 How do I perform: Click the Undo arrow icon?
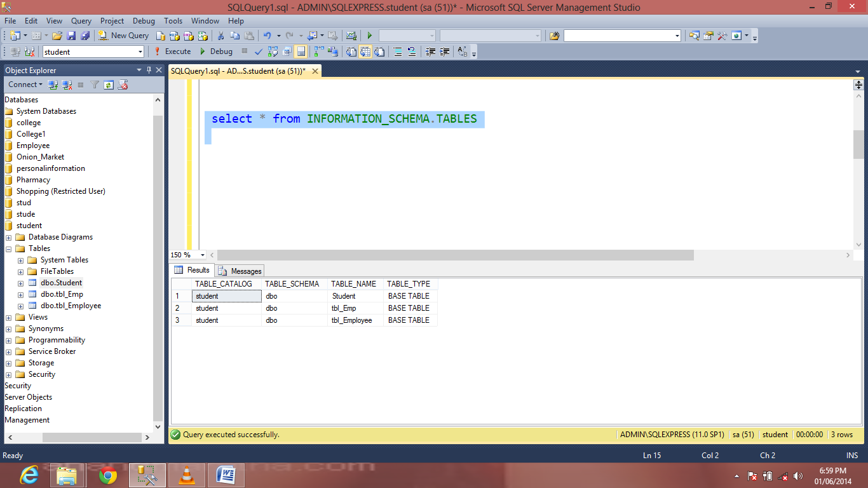pyautogui.click(x=268, y=36)
